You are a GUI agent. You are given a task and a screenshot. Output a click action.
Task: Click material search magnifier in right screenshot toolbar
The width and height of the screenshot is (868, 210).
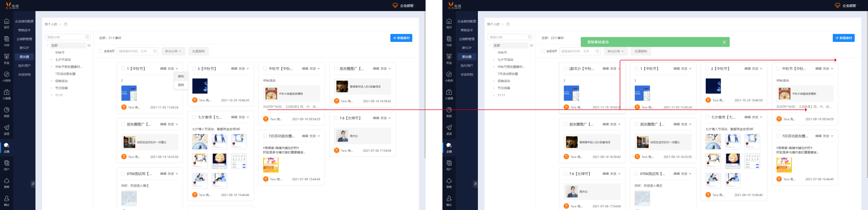click(597, 51)
